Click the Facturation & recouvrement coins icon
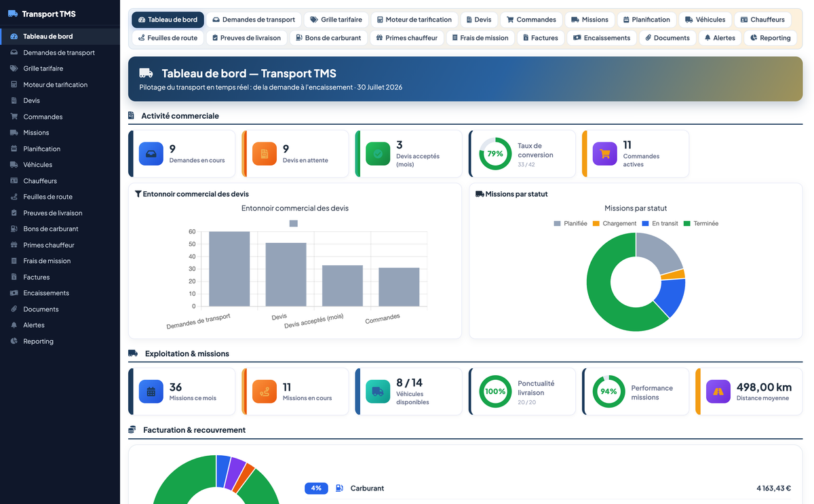This screenshot has height=504, width=814. click(132, 430)
